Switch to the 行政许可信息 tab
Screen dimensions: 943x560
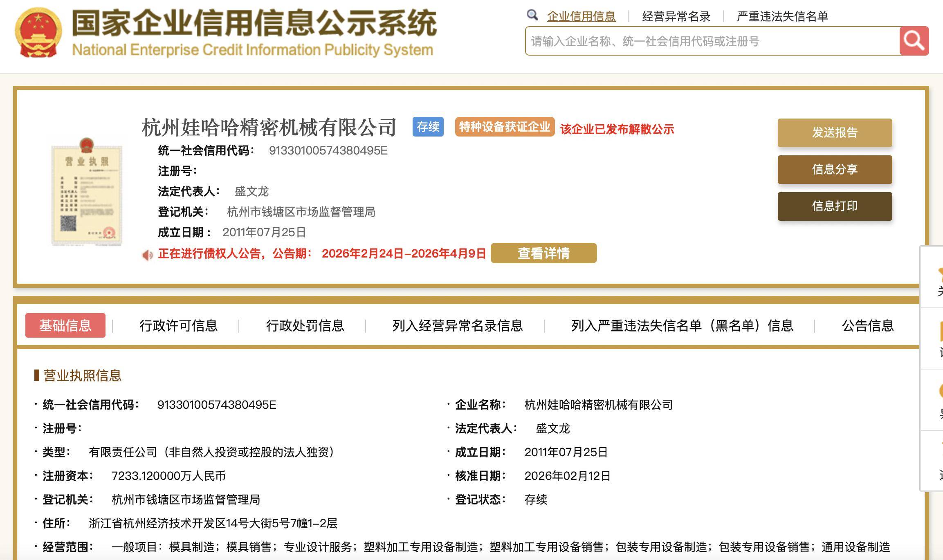[x=178, y=325]
